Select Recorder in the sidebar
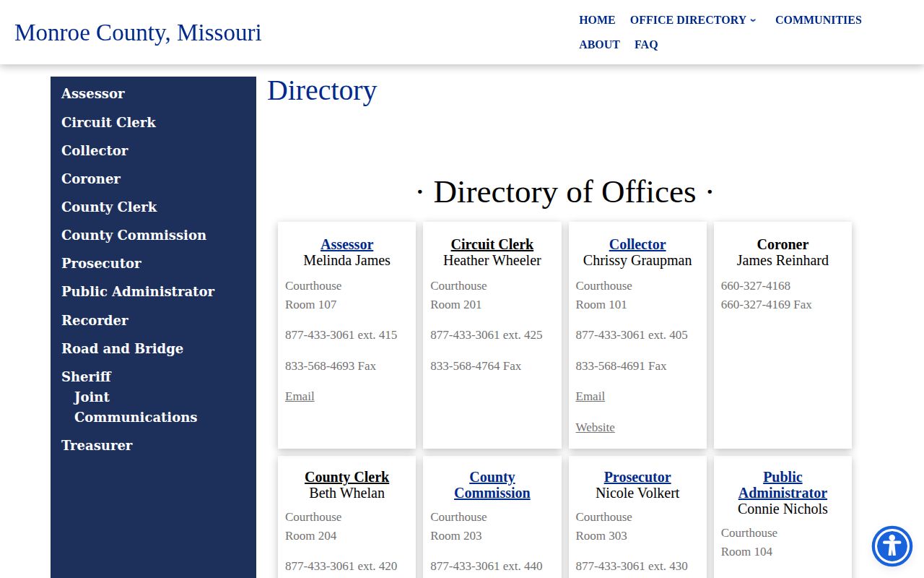This screenshot has width=924, height=578. (x=95, y=320)
